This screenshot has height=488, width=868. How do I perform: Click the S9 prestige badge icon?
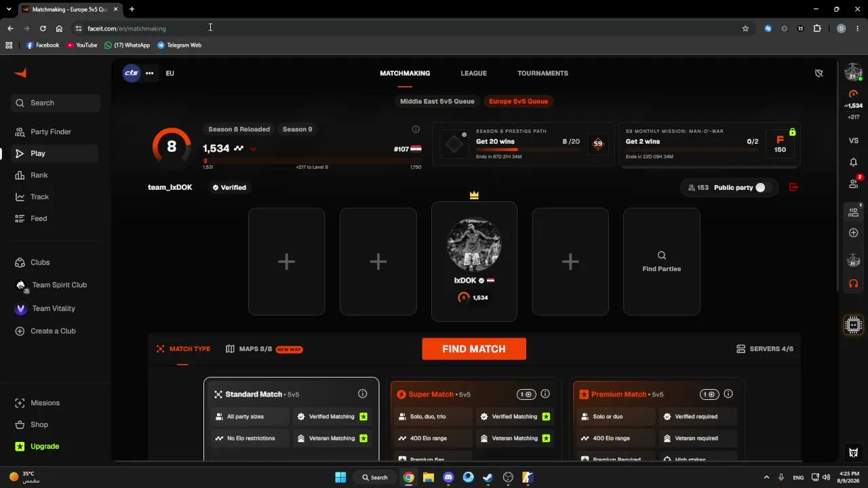(x=597, y=143)
